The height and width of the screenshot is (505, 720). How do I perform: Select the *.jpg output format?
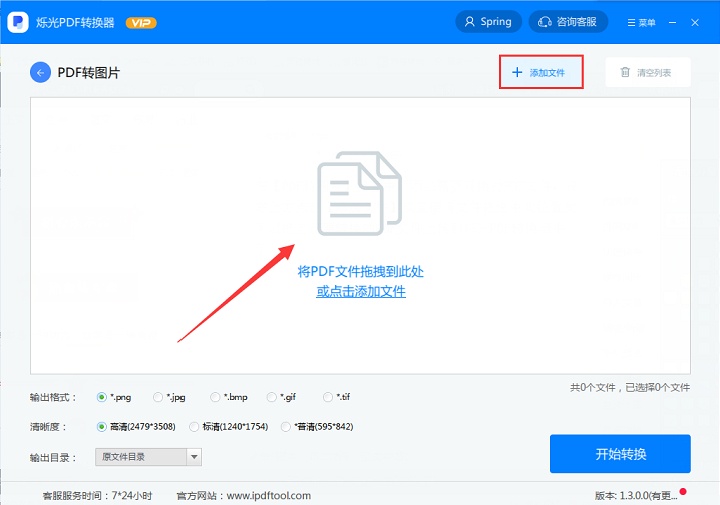169,397
